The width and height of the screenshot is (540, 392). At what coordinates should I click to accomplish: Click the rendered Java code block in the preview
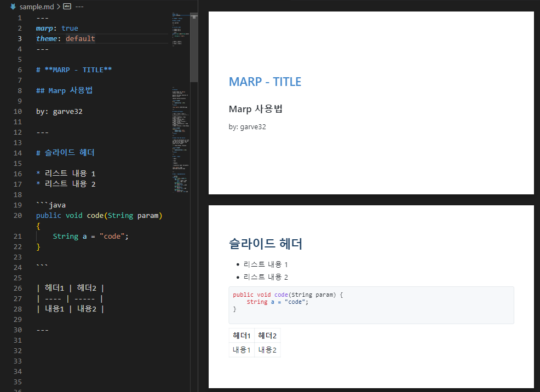[x=371, y=305]
